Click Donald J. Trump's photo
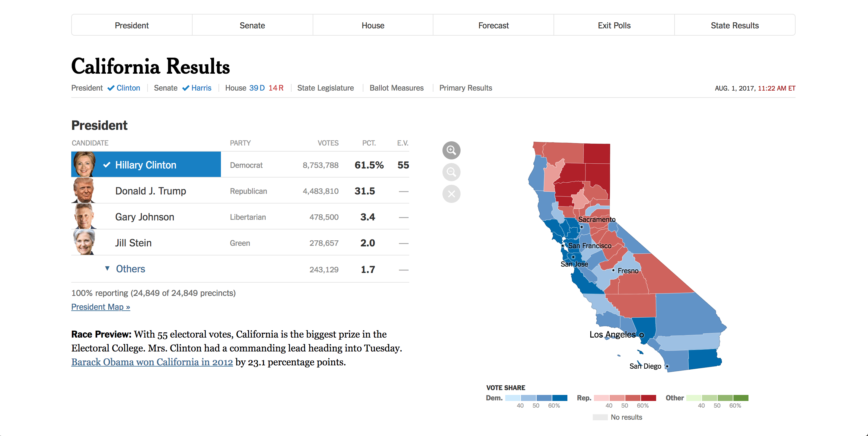Screen dimensions: 868x436 click(84, 190)
